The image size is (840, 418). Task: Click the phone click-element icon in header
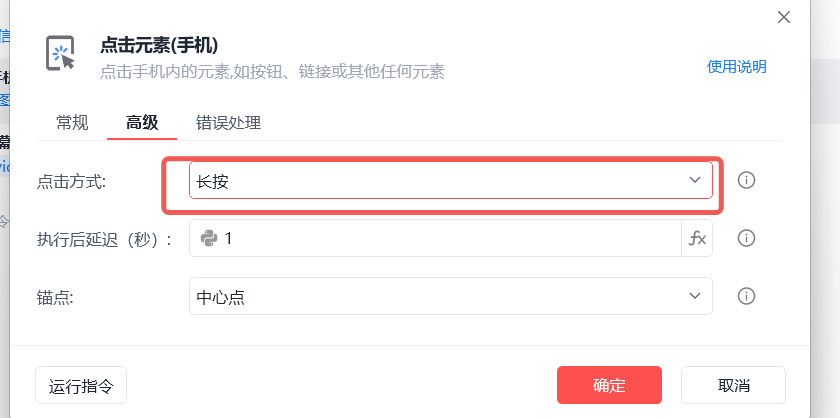61,54
